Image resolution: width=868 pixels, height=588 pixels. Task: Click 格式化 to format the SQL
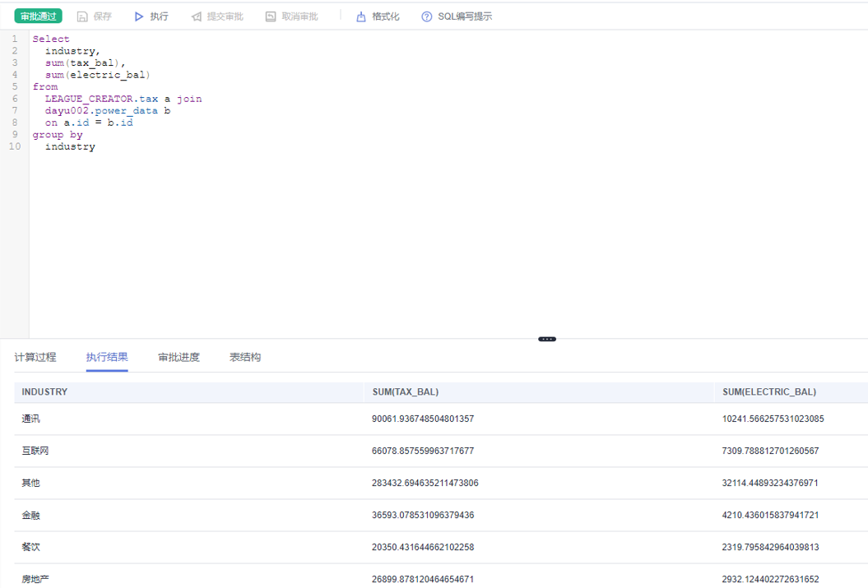pos(385,16)
